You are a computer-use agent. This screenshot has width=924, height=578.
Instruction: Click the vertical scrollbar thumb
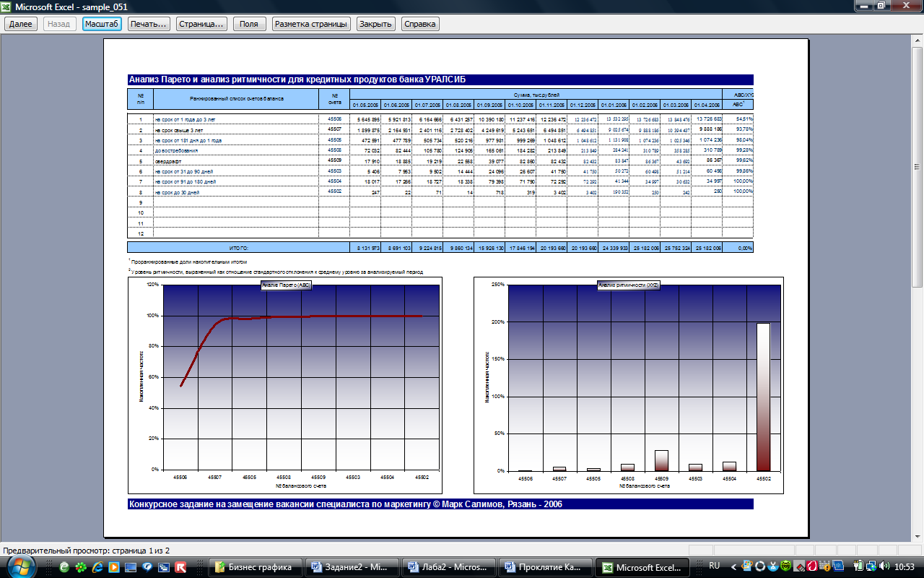[918, 166]
